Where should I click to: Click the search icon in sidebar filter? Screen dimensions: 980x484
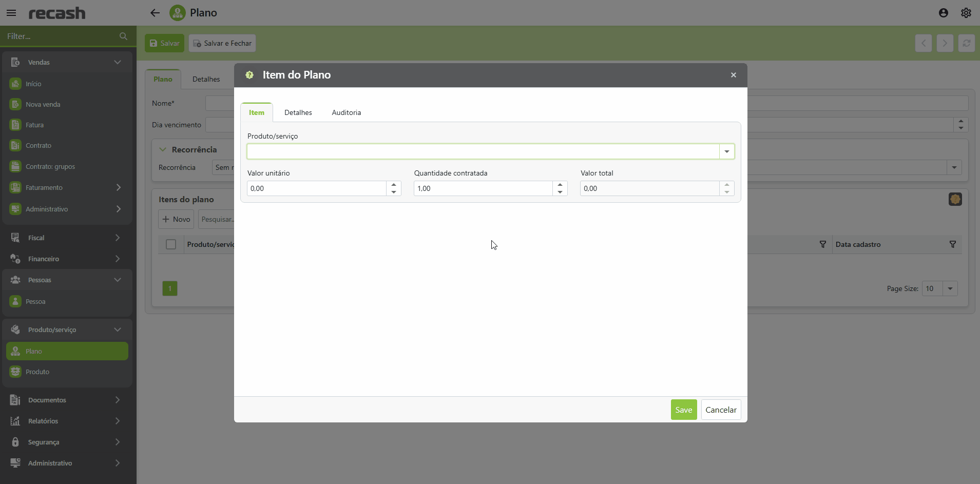(x=123, y=36)
